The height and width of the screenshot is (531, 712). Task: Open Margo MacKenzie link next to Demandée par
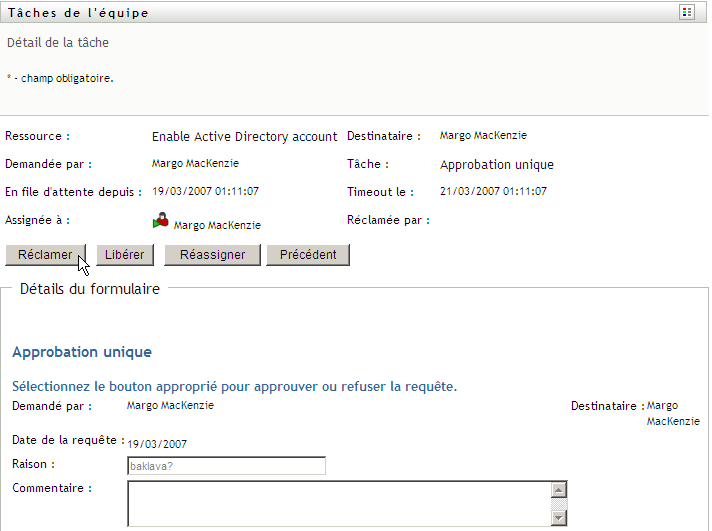(195, 163)
